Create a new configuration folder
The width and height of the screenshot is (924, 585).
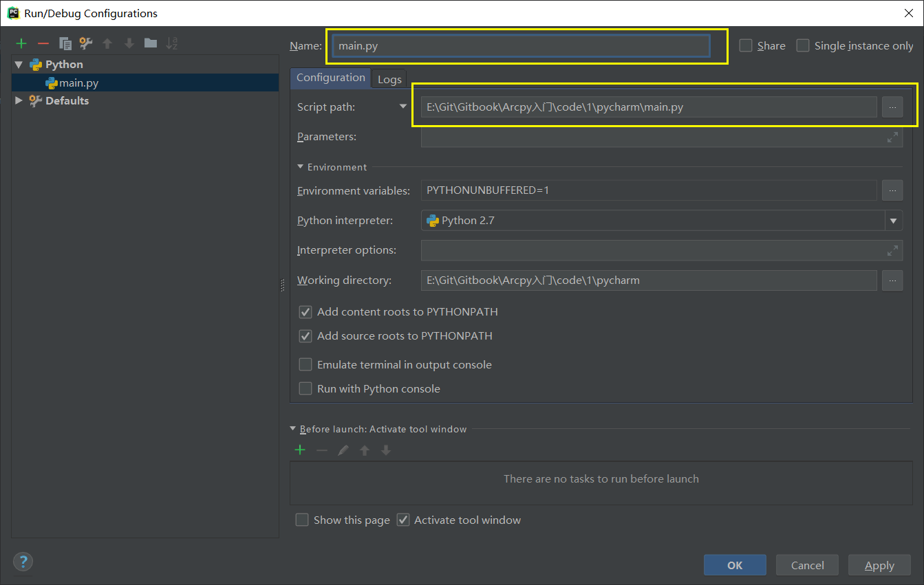coord(151,43)
